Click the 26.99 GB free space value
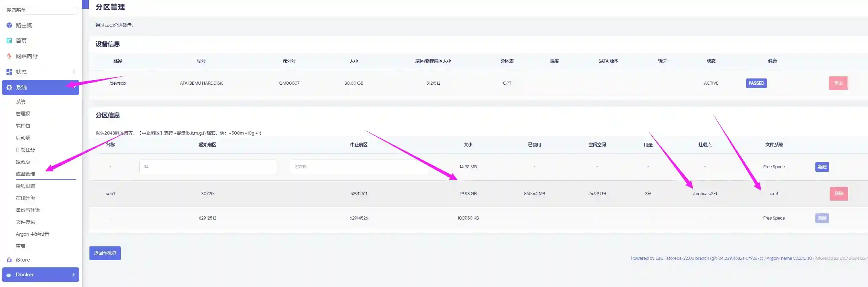The height and width of the screenshot is (287, 868). click(597, 194)
